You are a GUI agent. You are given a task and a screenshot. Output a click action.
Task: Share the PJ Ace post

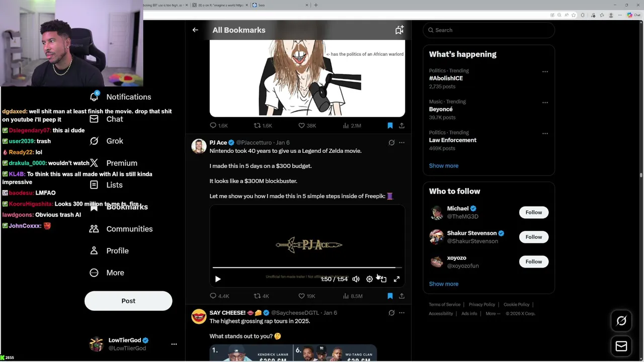point(401,296)
